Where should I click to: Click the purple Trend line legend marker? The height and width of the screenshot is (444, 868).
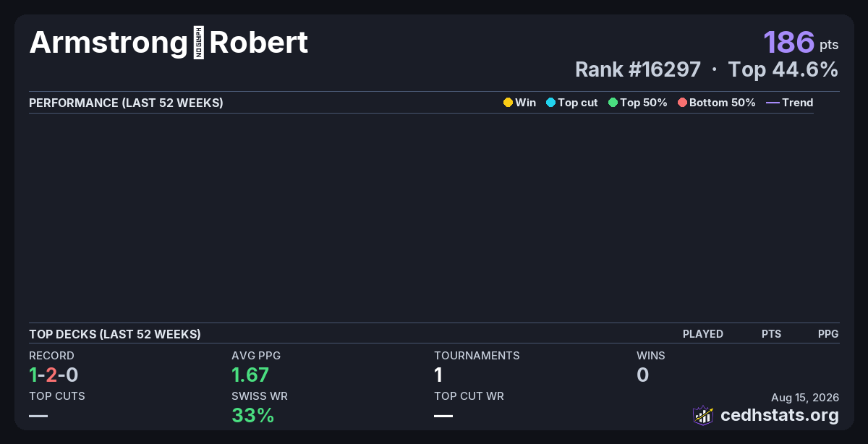click(773, 103)
